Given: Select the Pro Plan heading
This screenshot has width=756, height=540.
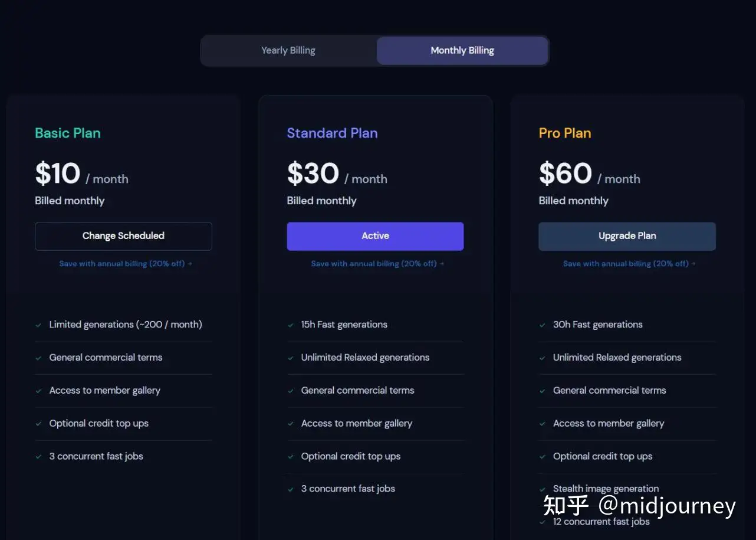Looking at the screenshot, I should pos(565,133).
